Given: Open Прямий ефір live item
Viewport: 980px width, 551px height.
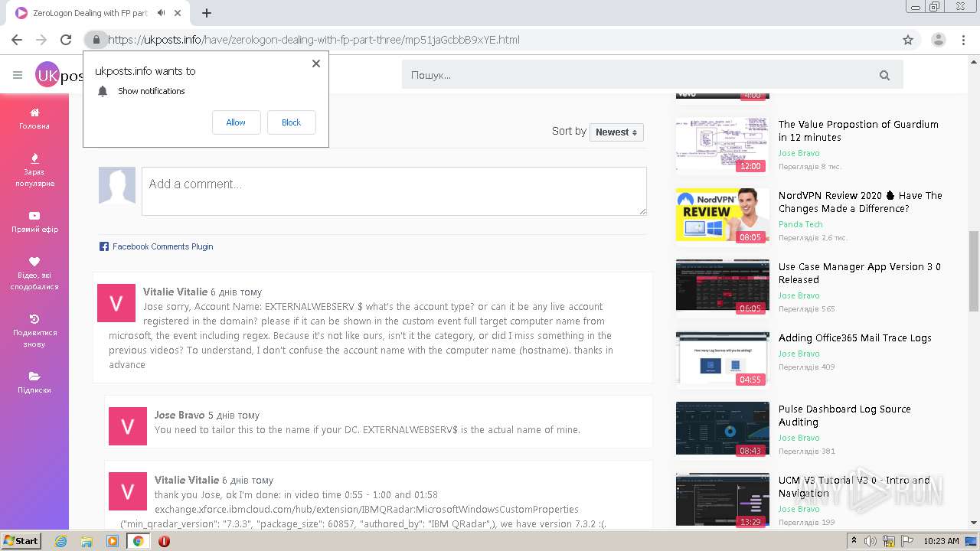Looking at the screenshot, I should click(x=34, y=222).
